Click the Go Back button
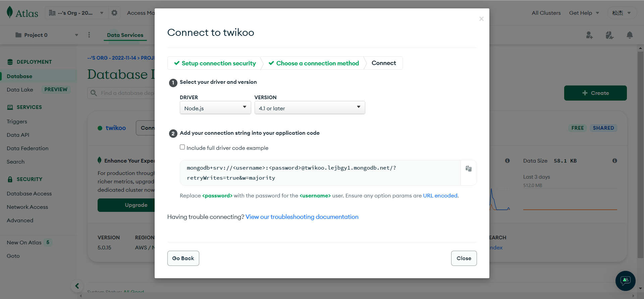 tap(183, 258)
